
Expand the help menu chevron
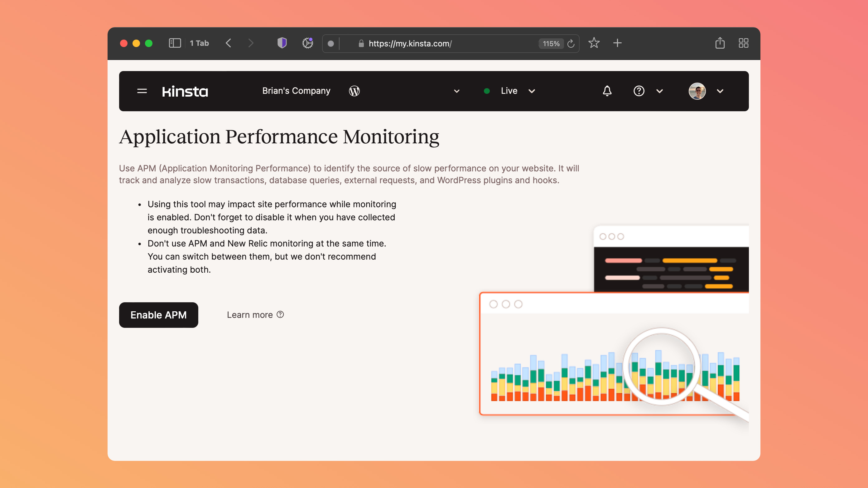[659, 91]
